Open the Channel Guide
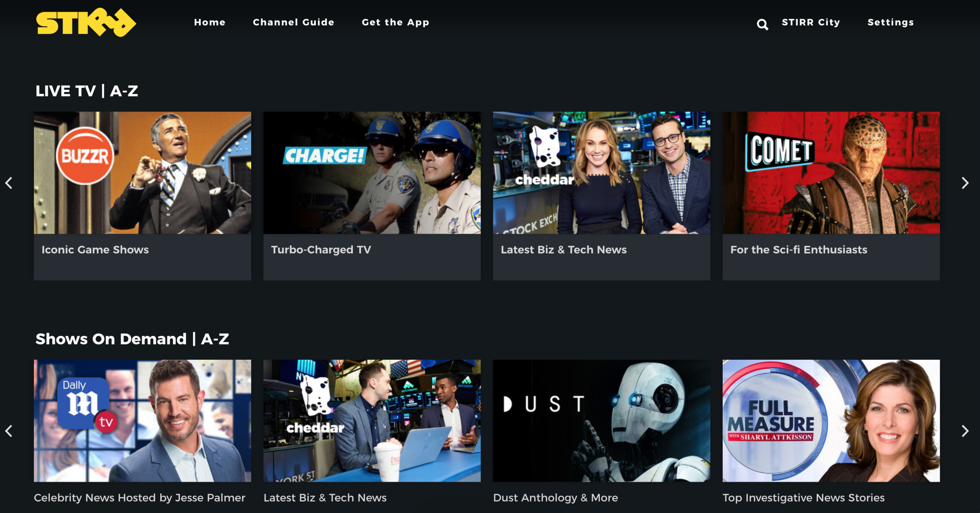This screenshot has width=980, height=513. [x=294, y=22]
